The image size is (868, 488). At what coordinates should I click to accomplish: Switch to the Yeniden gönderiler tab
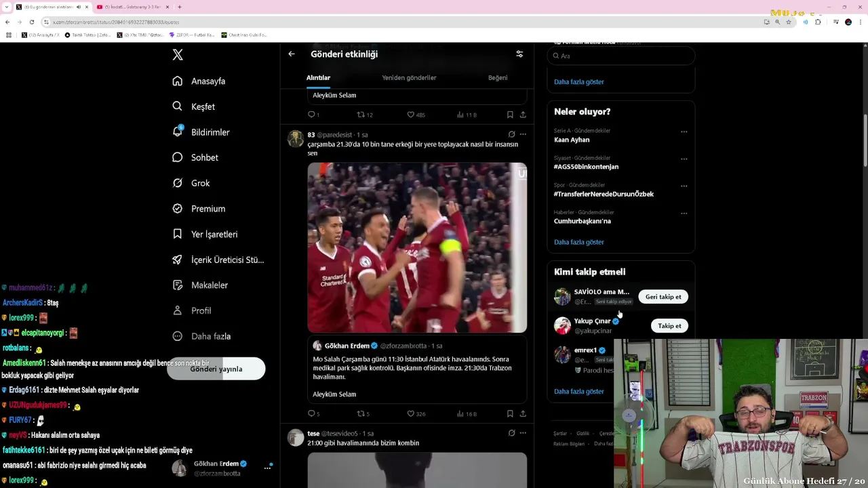[x=409, y=78]
